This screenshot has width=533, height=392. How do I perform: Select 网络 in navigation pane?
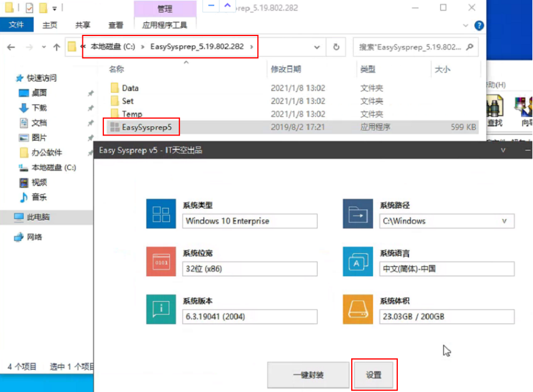(28, 237)
